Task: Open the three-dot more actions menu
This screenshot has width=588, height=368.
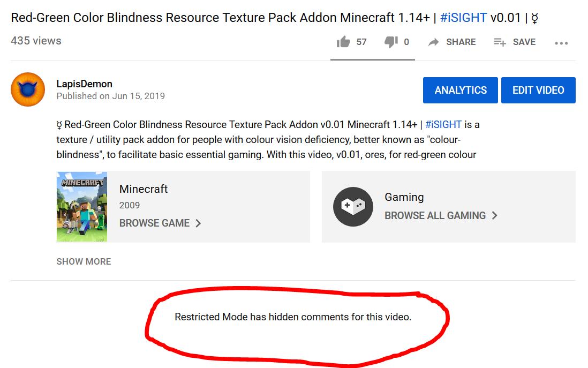Action: click(x=561, y=43)
